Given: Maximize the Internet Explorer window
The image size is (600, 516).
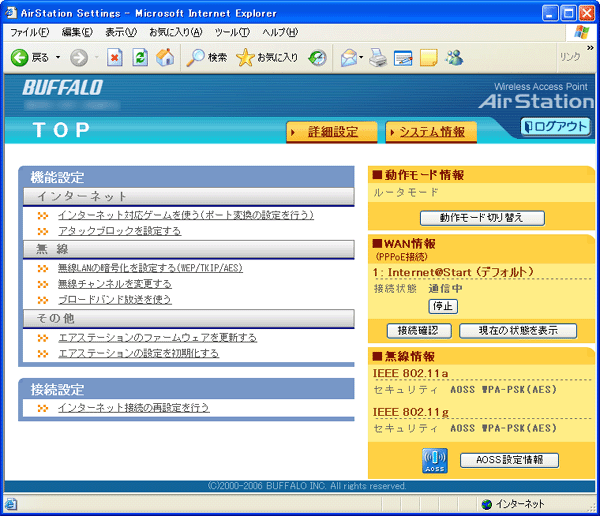Looking at the screenshot, I should 568,13.
